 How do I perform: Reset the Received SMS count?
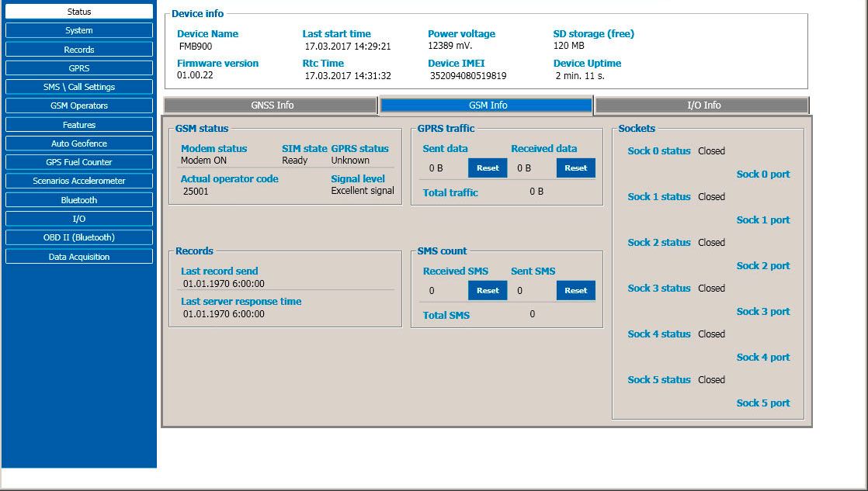[487, 290]
